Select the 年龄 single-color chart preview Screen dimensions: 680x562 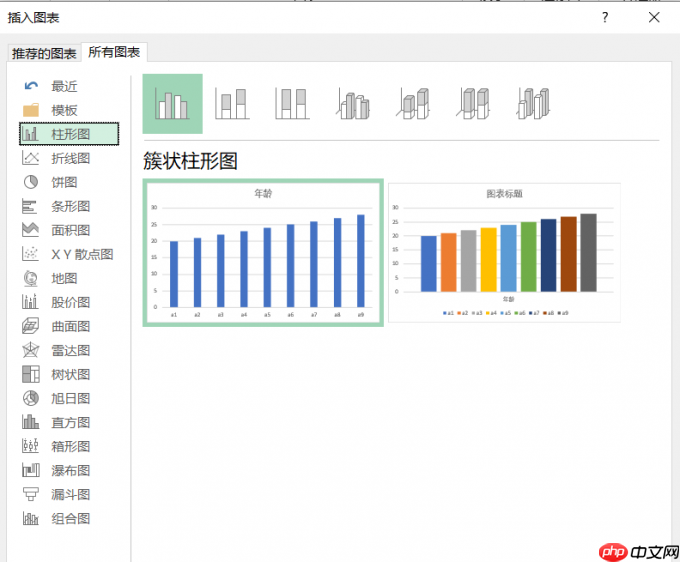[263, 252]
